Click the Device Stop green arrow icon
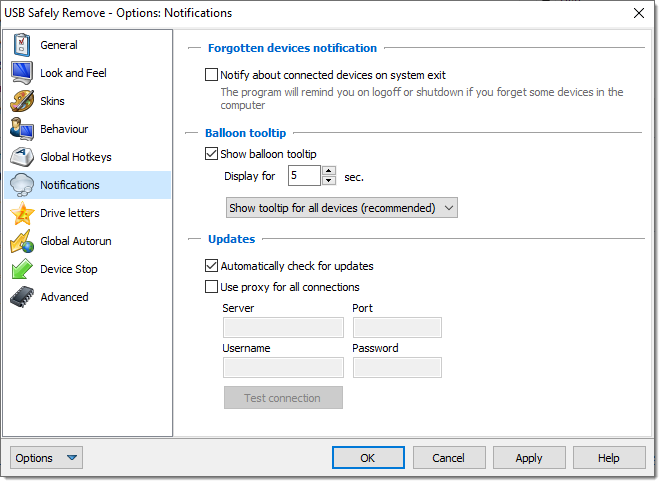This screenshot has width=662, height=484. point(21,269)
